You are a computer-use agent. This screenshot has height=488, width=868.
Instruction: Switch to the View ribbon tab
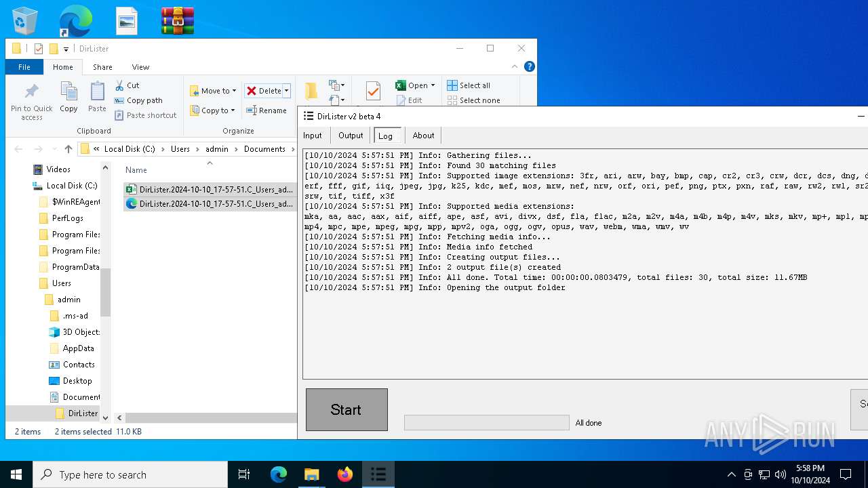[x=140, y=67]
